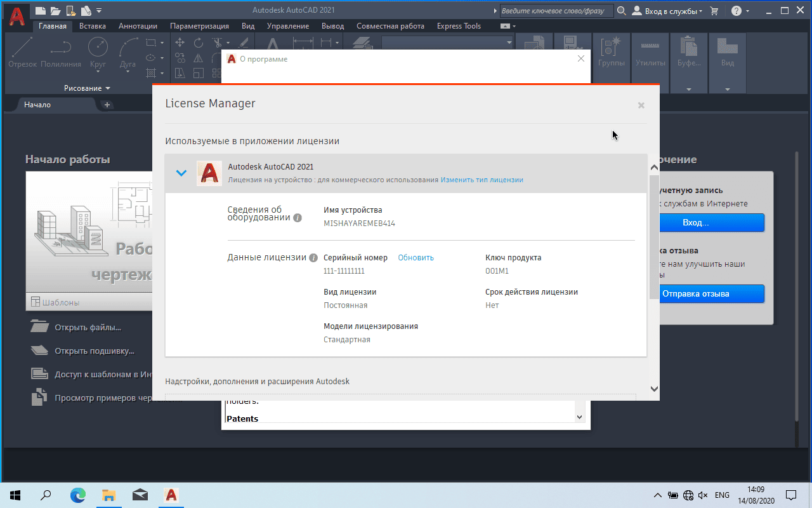
Task: Click the О программе text scroll down arrow
Action: coord(579,417)
